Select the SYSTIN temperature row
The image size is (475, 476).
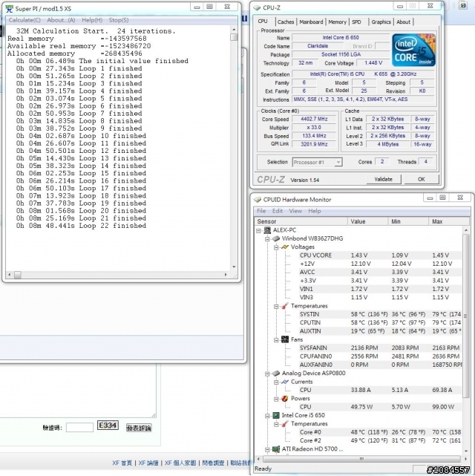click(380, 314)
